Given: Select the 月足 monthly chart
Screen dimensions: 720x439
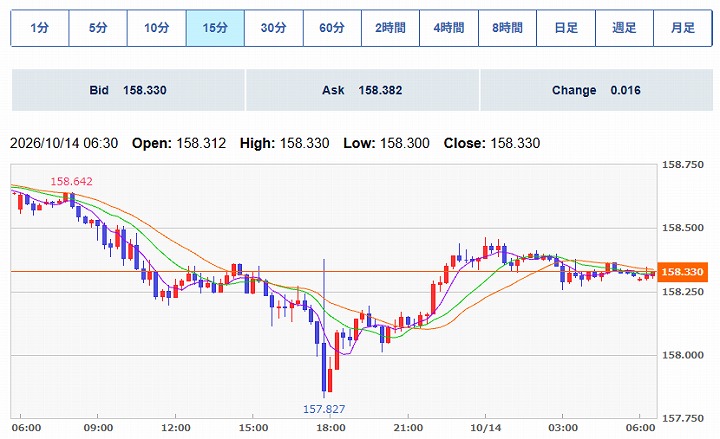Looking at the screenshot, I should [x=683, y=28].
